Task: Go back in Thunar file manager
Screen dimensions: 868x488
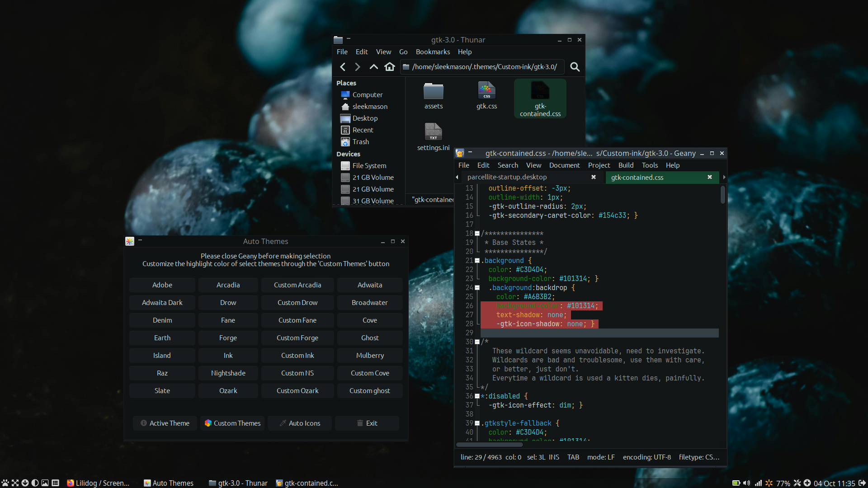Action: [343, 67]
